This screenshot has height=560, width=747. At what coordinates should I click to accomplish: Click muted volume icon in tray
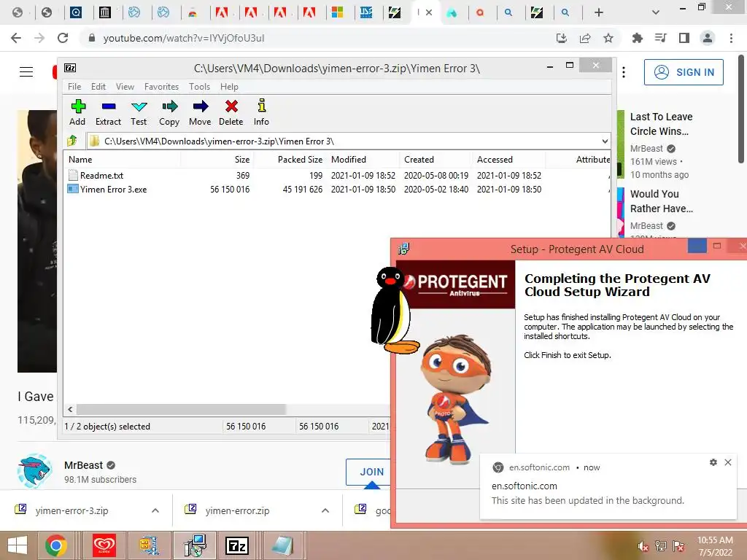click(643, 546)
